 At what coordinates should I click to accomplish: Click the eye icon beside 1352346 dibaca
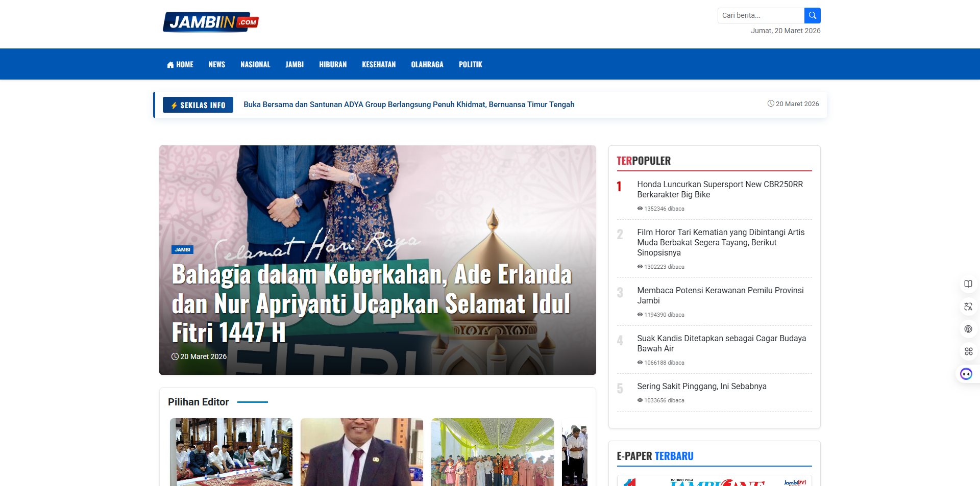click(x=639, y=208)
